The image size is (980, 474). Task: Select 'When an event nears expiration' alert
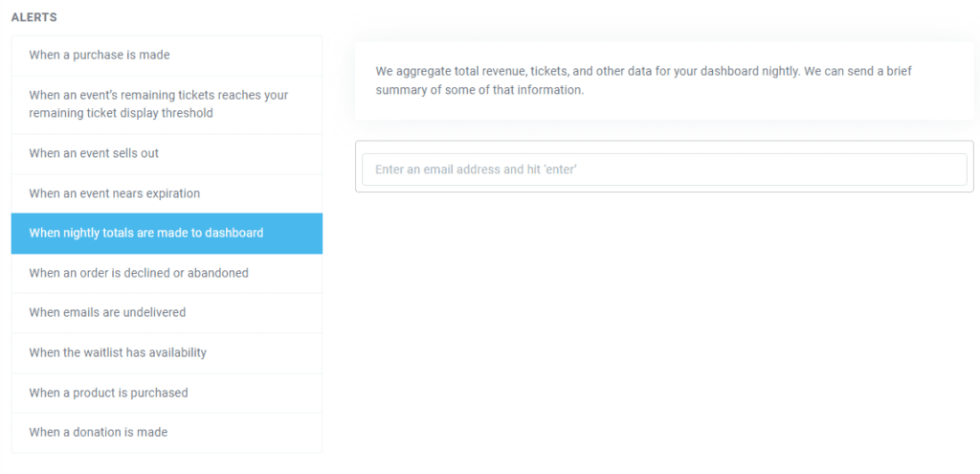click(x=115, y=193)
